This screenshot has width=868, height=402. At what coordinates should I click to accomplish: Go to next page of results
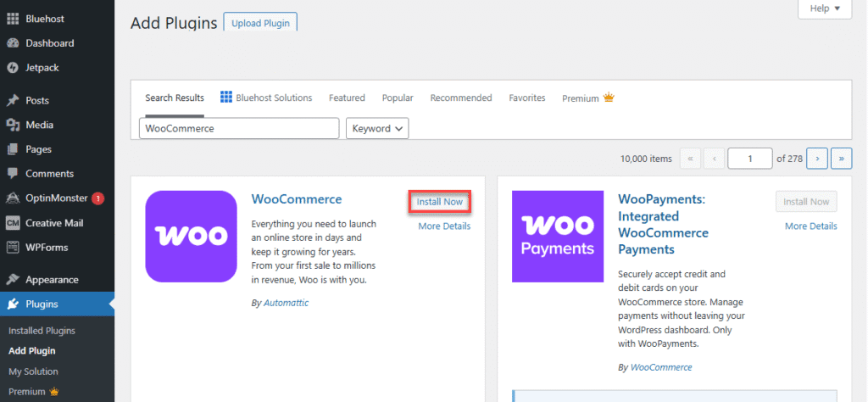coord(816,159)
